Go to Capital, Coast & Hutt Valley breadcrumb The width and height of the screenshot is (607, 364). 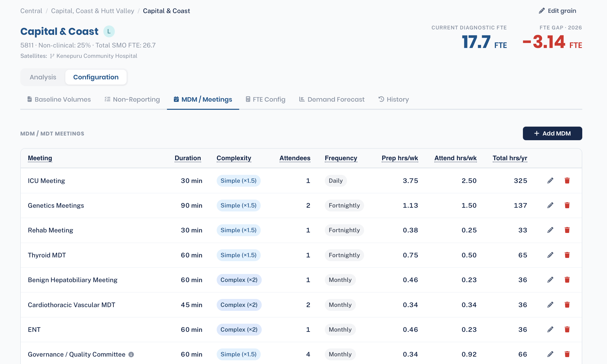[93, 11]
